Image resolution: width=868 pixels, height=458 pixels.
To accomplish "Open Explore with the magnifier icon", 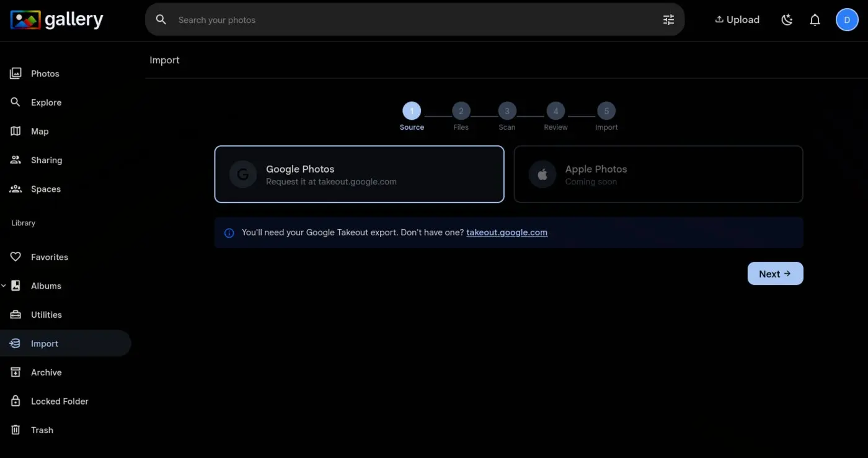I will pyautogui.click(x=15, y=102).
